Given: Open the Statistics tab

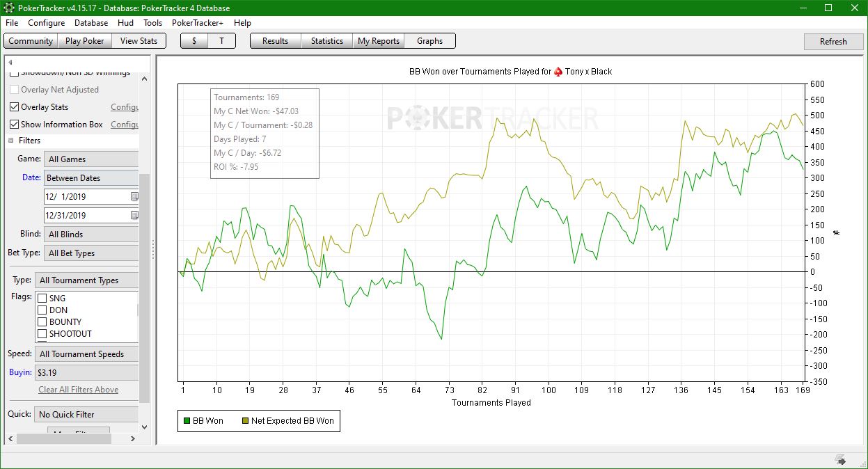Looking at the screenshot, I should pyautogui.click(x=327, y=41).
